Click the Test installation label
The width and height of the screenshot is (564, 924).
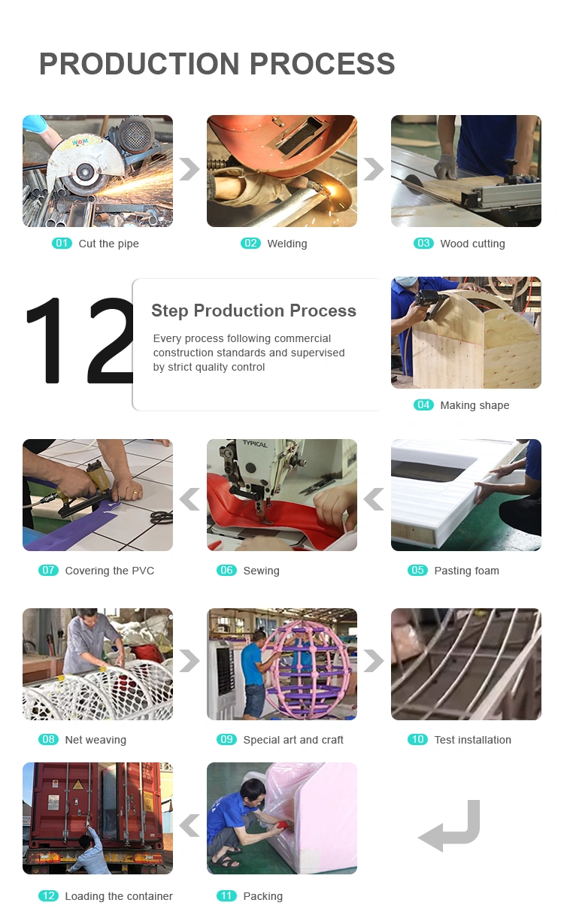(472, 740)
